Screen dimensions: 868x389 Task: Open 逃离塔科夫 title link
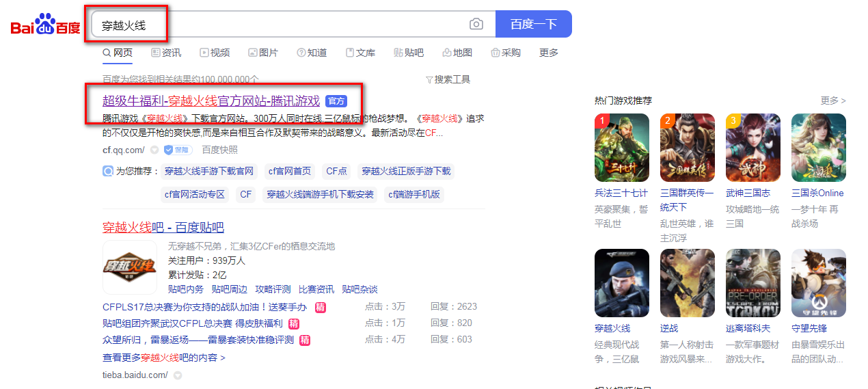[748, 328]
